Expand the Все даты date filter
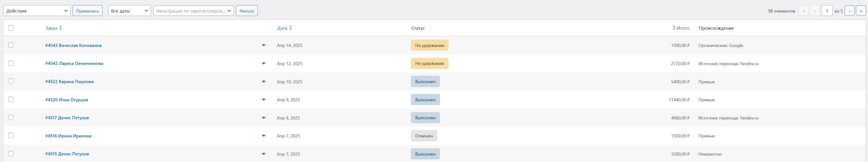 coord(129,11)
